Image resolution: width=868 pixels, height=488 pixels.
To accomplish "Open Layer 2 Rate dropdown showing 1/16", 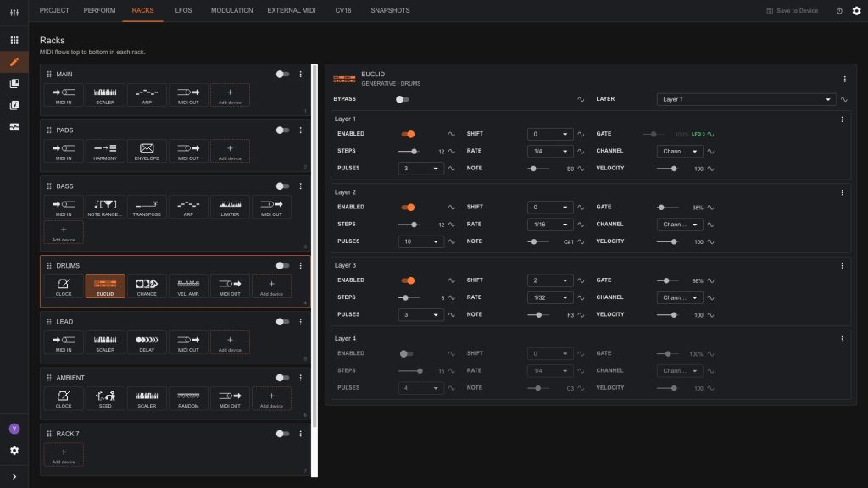I will [549, 224].
